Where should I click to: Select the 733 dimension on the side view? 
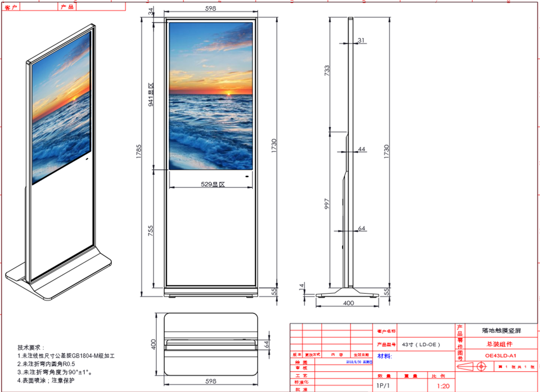pos(327,70)
